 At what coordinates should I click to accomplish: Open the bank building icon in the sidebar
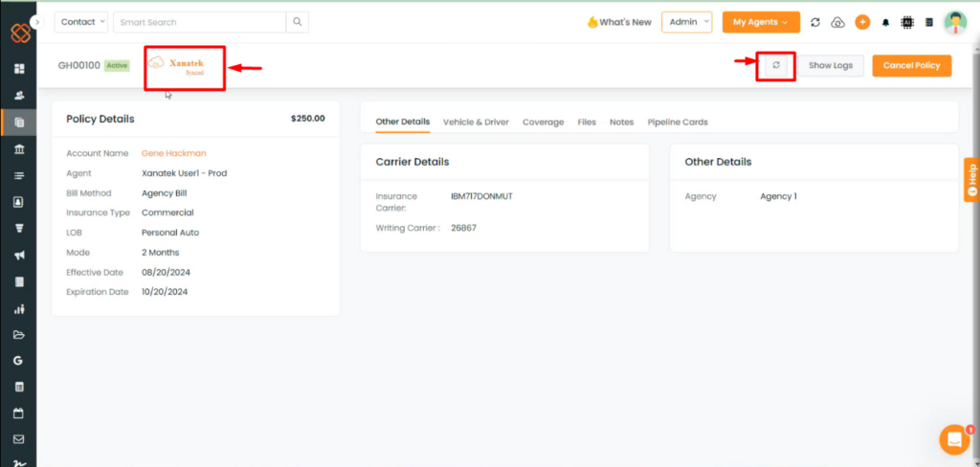pos(19,148)
